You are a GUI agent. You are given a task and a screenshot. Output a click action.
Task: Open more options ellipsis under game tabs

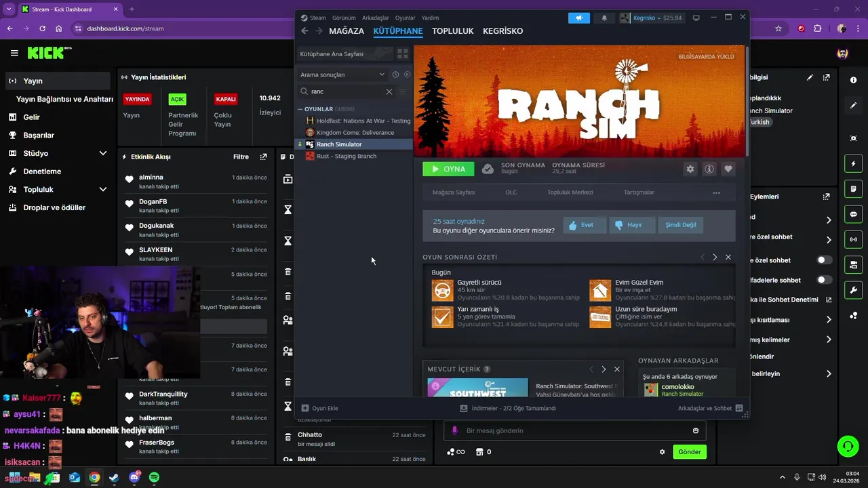pyautogui.click(x=716, y=192)
